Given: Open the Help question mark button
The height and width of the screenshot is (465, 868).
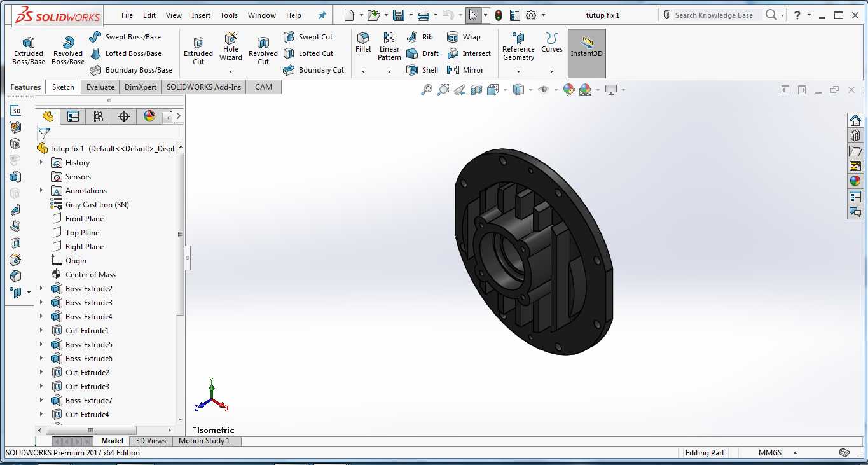Looking at the screenshot, I should coord(797,15).
